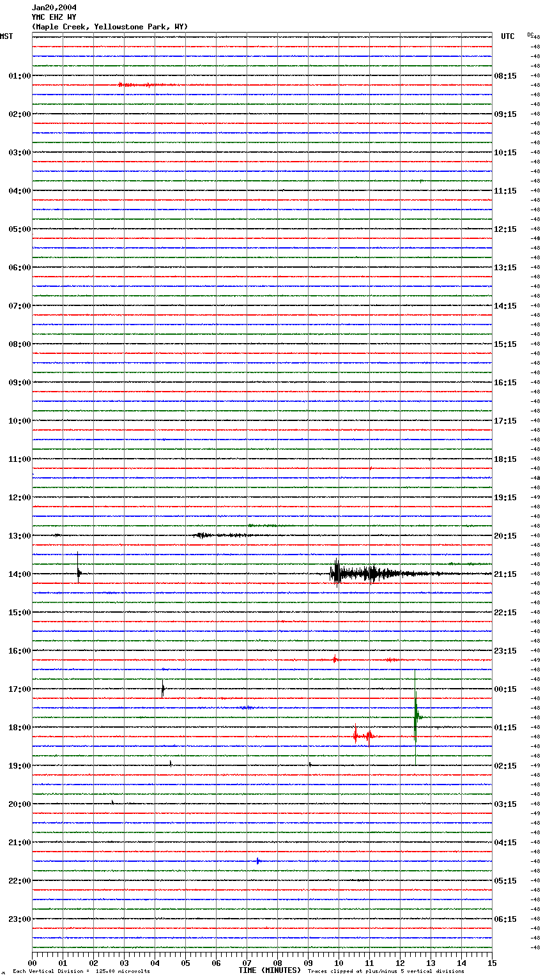
Task: Click the 'TIME (MINUTES)' axis title
Action: pyautogui.click(x=270, y=970)
